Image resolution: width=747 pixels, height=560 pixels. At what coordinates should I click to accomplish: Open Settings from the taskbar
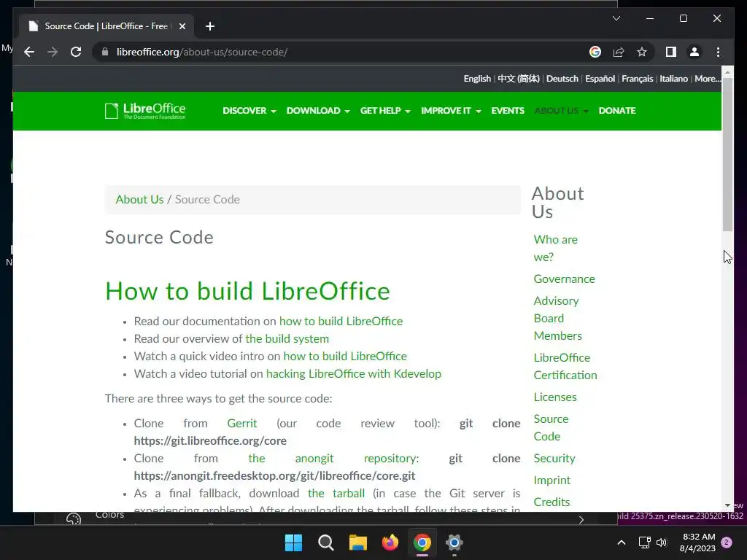click(x=454, y=542)
